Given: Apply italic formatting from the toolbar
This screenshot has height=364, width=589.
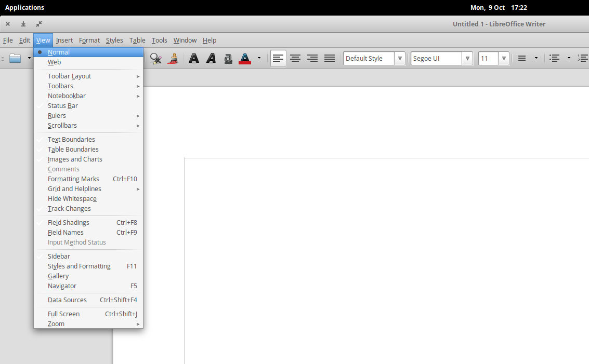Looking at the screenshot, I should pyautogui.click(x=211, y=58).
